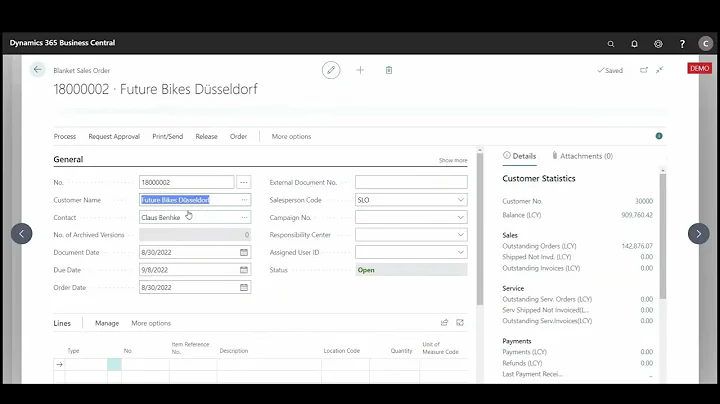Expand Assigned User ID dropdown
The height and width of the screenshot is (404, 720).
tap(461, 252)
